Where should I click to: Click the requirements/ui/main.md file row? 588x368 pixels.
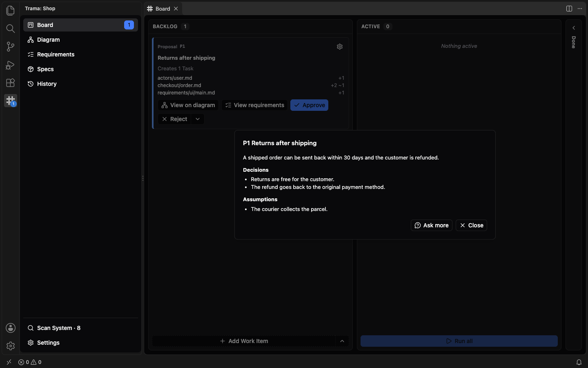[251, 93]
